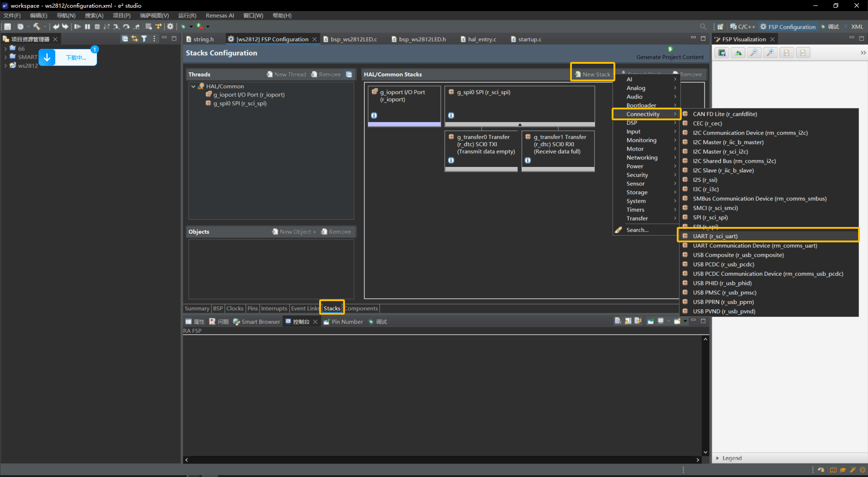The width and height of the screenshot is (868, 477).
Task: Click New Object button
Action: click(294, 231)
